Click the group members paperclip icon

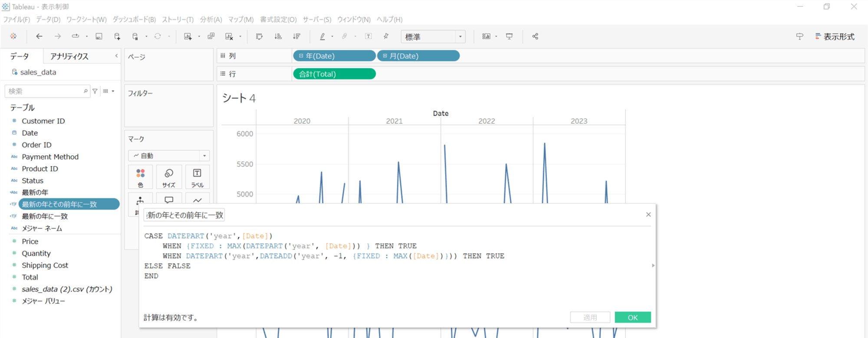click(345, 36)
